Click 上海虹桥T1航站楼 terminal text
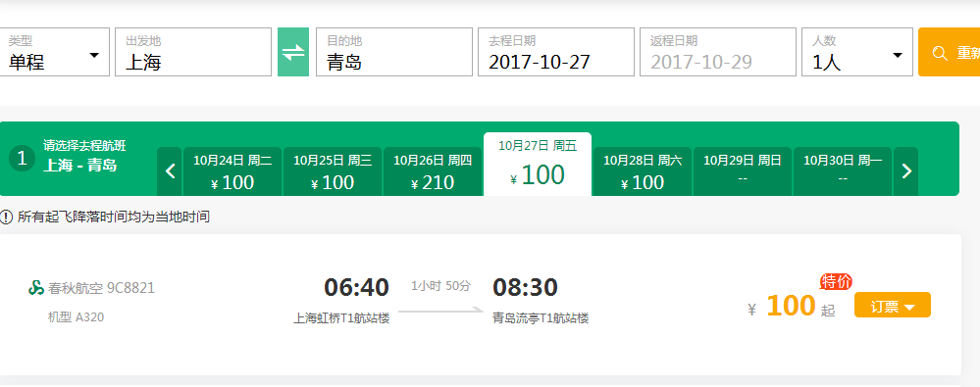Viewport: 980px width, 387px height. click(x=342, y=318)
